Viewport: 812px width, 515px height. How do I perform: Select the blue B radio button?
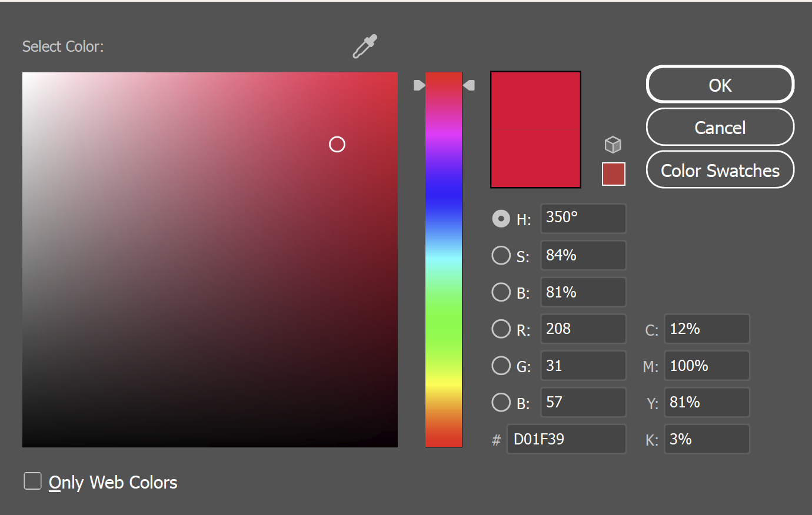501,402
